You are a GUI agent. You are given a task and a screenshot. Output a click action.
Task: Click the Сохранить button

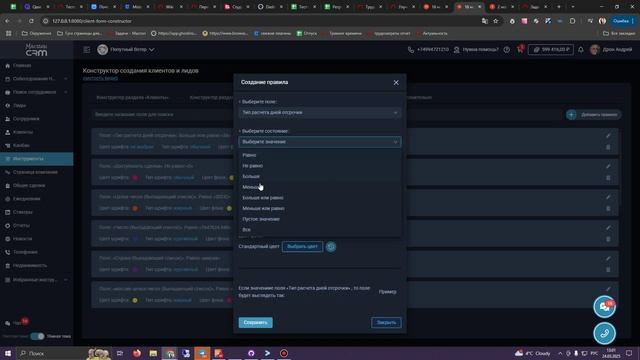[256, 322]
